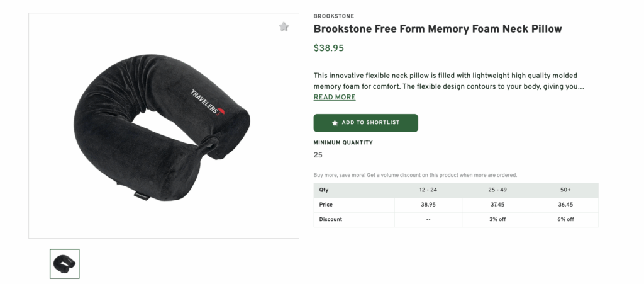The width and height of the screenshot is (644, 284).
Task: Select the 12 - 24 quantity column header
Action: pos(428,190)
